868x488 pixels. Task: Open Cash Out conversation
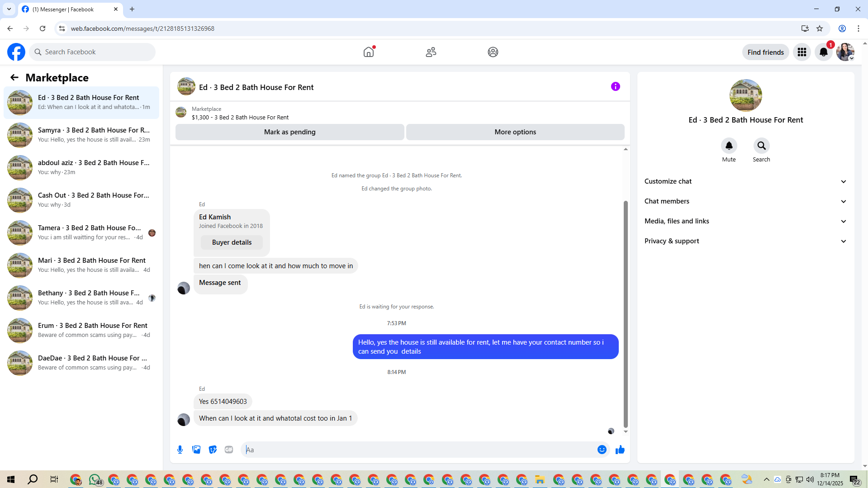pos(81,200)
